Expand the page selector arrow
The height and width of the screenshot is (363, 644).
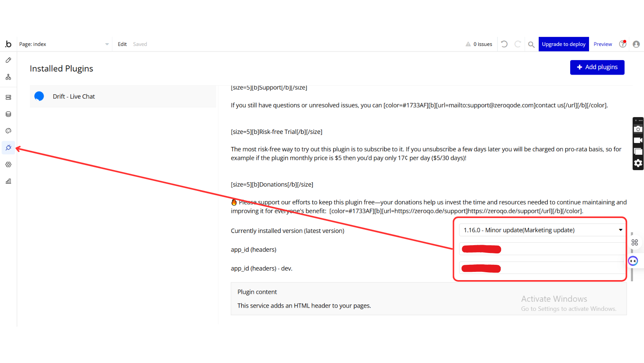pos(107,44)
